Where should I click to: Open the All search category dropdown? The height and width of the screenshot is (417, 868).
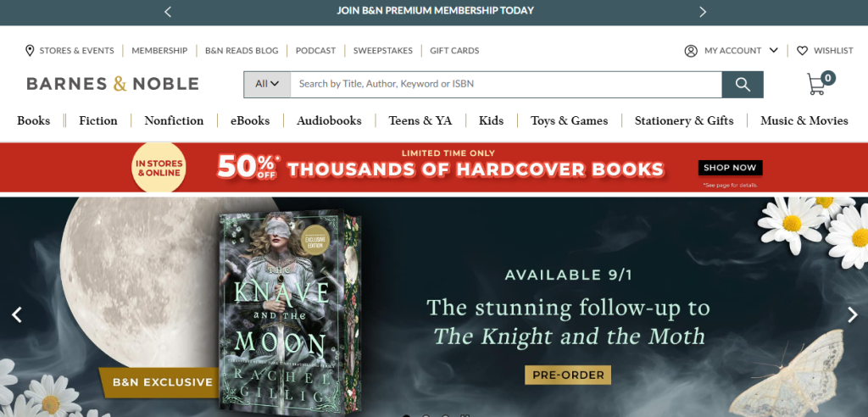tap(267, 84)
